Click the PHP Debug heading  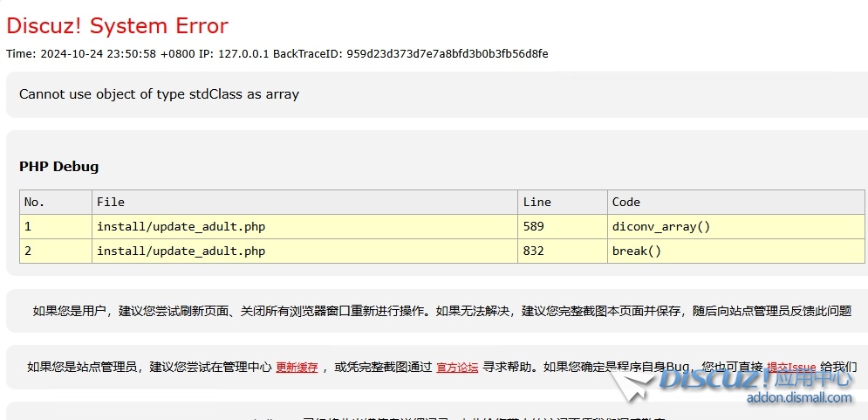pos(58,167)
